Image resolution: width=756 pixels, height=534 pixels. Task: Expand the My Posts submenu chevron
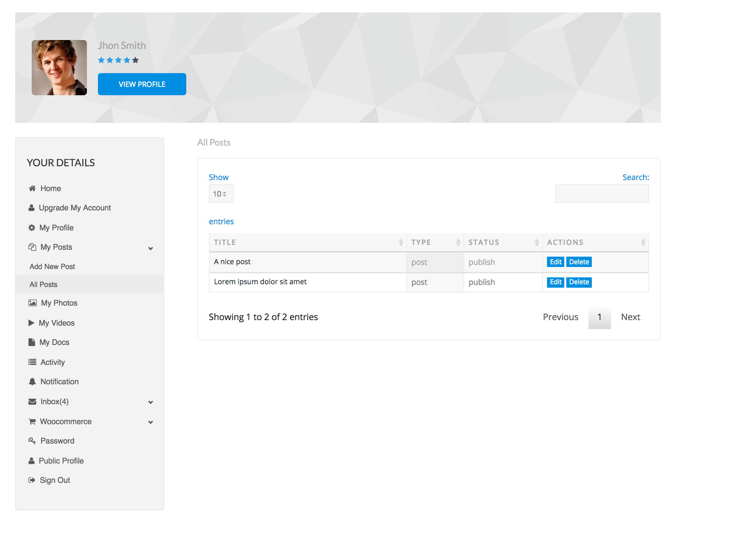click(x=151, y=248)
